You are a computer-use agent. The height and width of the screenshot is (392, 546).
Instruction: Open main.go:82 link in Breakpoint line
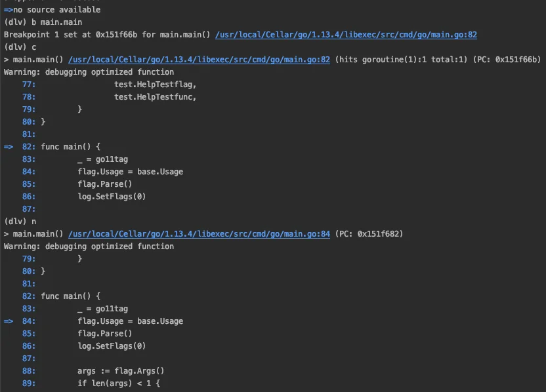tap(346, 35)
